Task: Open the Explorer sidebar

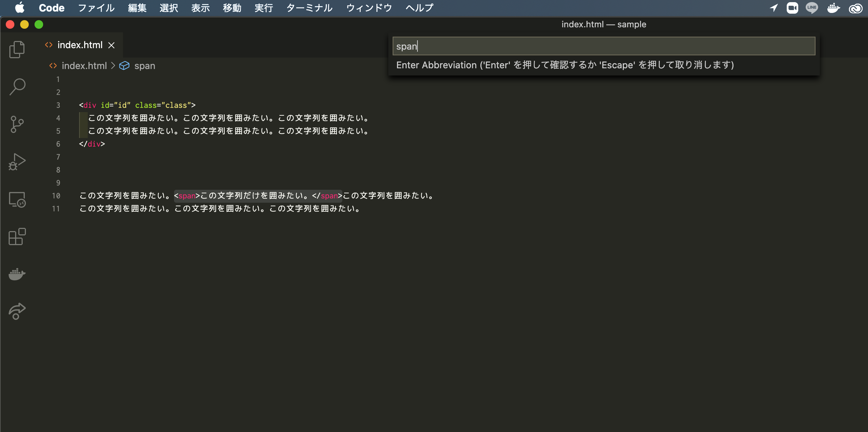Action: pyautogui.click(x=17, y=49)
